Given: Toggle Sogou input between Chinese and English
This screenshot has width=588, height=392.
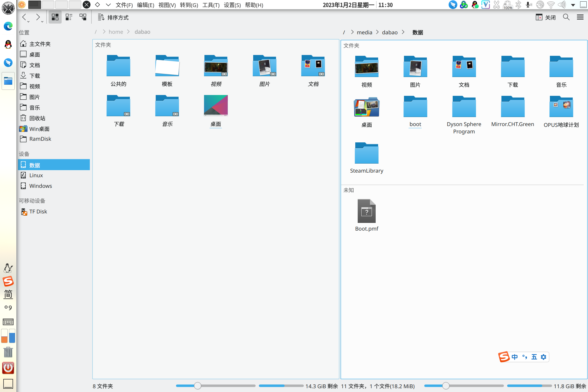Looking at the screenshot, I should (x=514, y=357).
